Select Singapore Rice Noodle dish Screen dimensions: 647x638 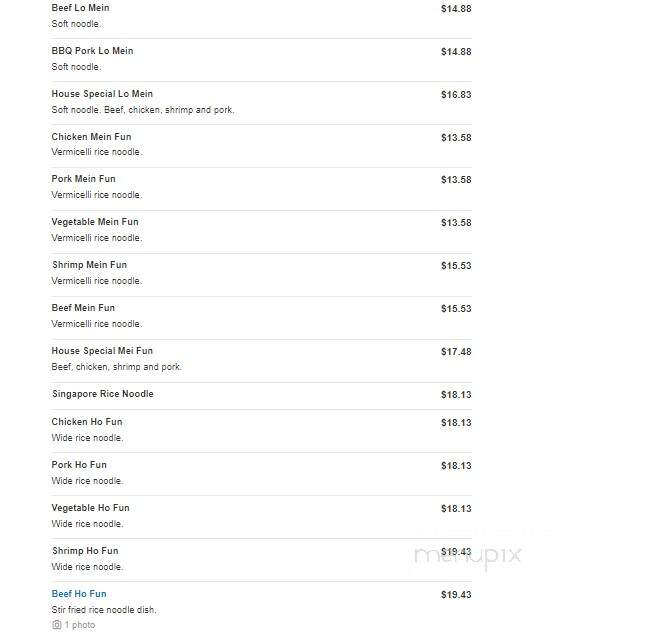click(103, 394)
